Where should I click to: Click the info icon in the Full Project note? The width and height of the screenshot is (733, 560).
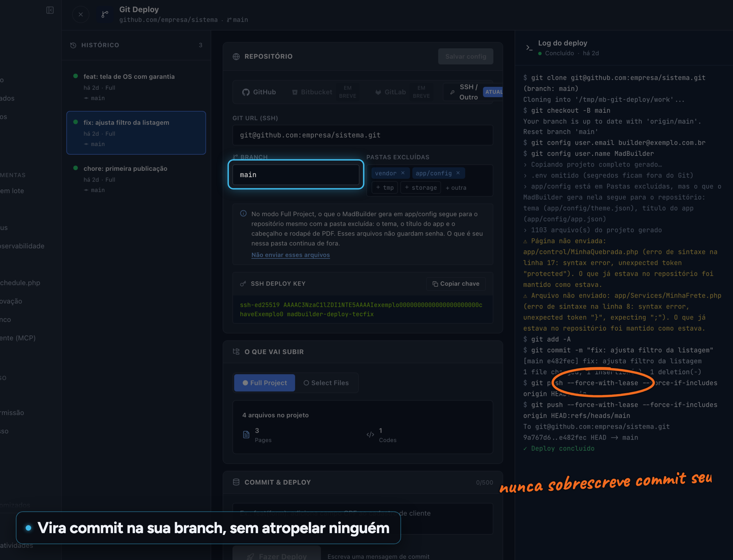(243, 213)
